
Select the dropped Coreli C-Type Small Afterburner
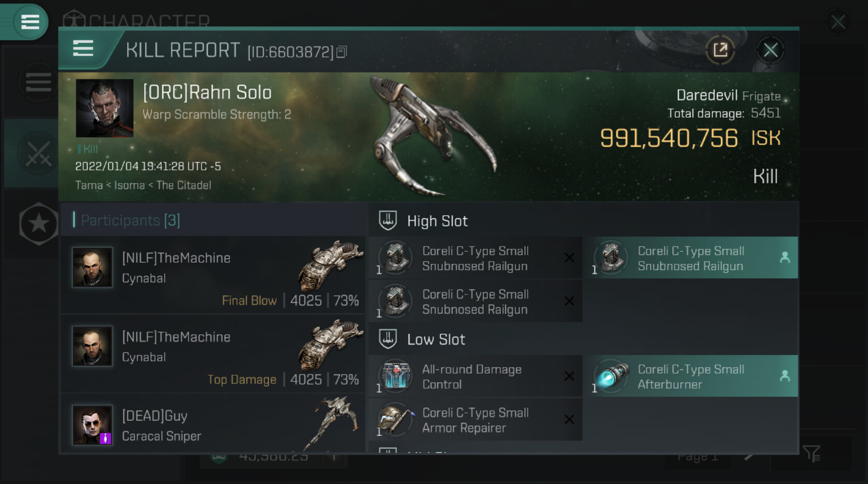coord(690,377)
